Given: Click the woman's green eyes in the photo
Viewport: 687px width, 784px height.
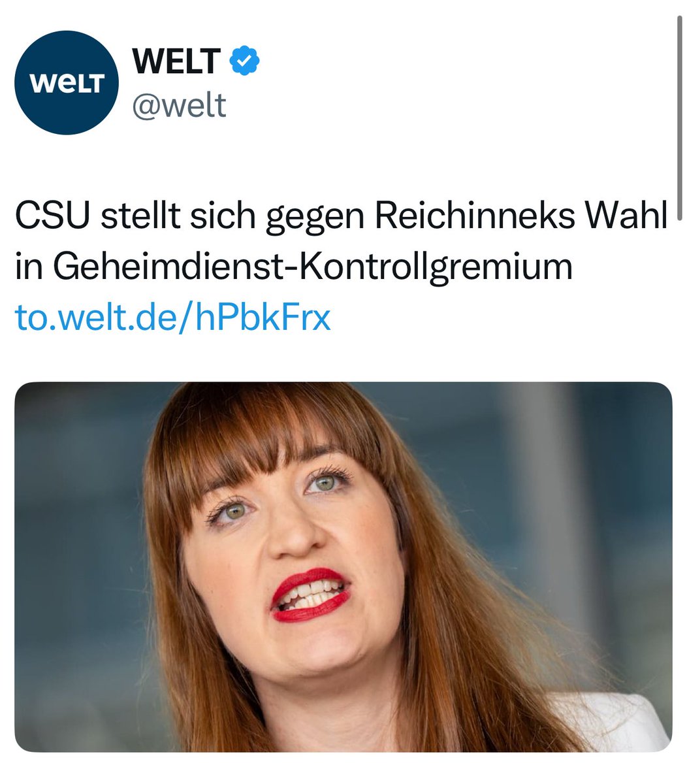Looking at the screenshot, I should [278, 497].
